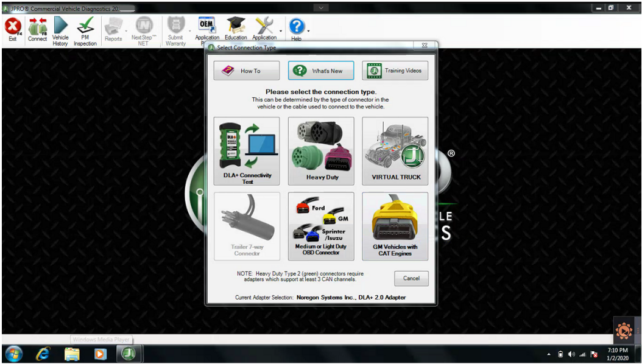Select DLA+ Connectivity Test connection
The image size is (642, 364).
click(247, 152)
